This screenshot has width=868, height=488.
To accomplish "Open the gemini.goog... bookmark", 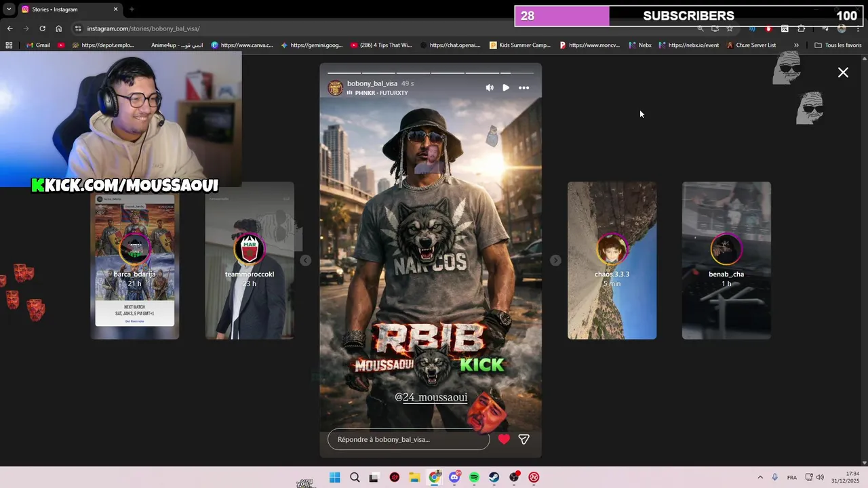I will click(x=311, y=45).
